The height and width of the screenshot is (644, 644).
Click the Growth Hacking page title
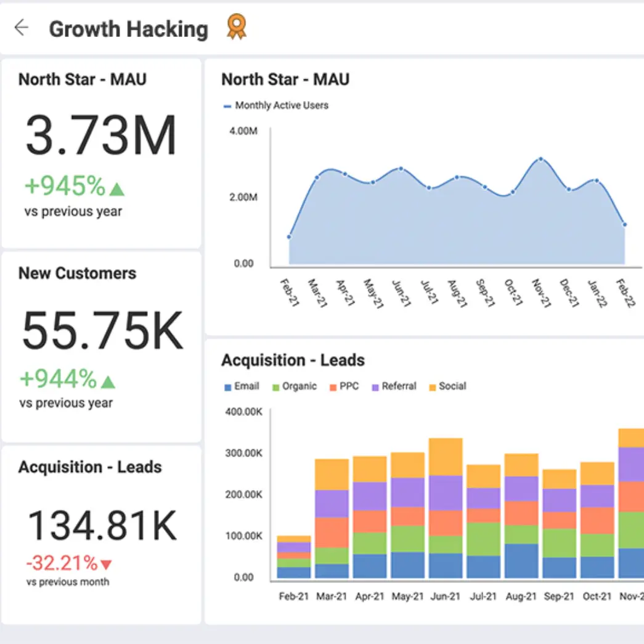pos(129,28)
